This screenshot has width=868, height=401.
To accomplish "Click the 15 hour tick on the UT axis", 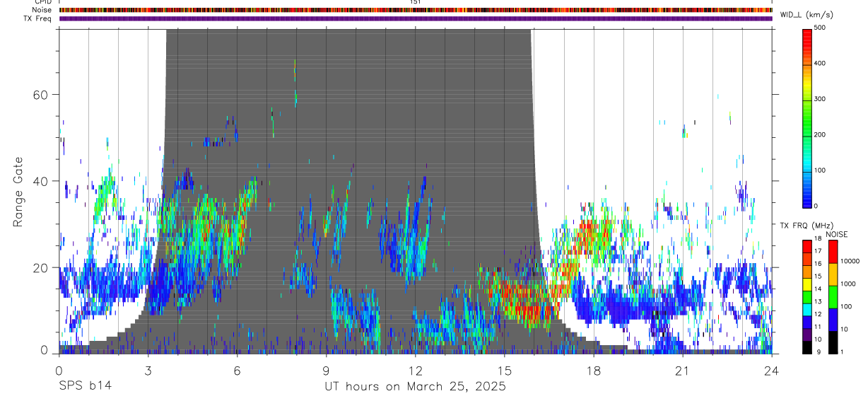I will (x=505, y=371).
